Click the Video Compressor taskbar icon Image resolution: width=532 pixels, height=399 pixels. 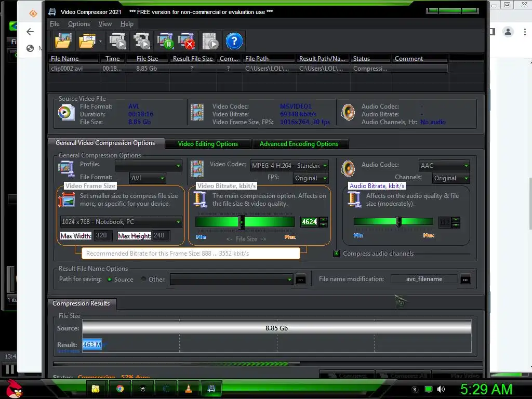tap(211, 389)
